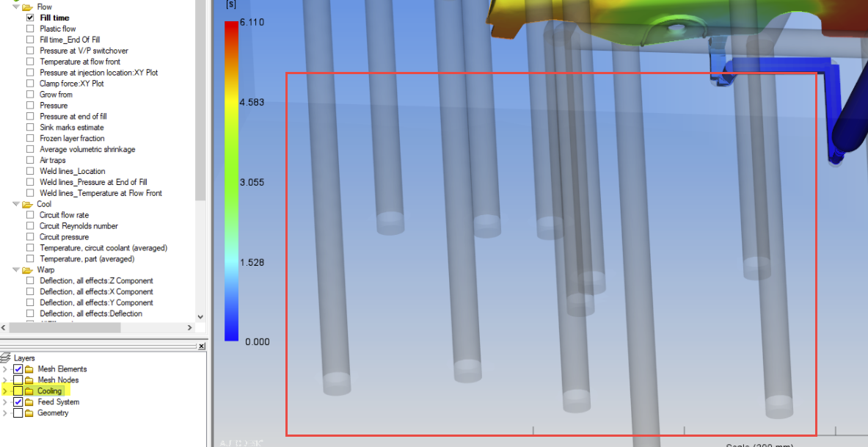Image resolution: width=868 pixels, height=447 pixels.
Task: Check Temperature at flow front result
Action: click(29, 61)
